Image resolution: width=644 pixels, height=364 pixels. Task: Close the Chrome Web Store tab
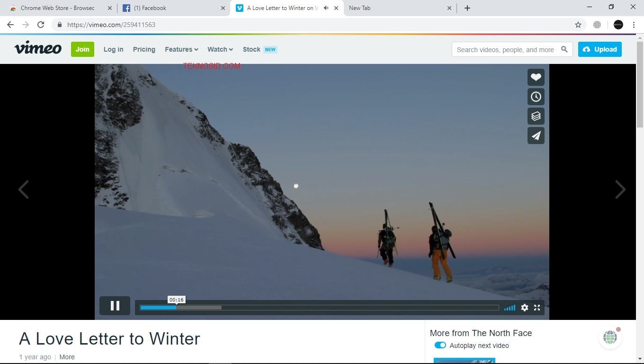click(110, 8)
